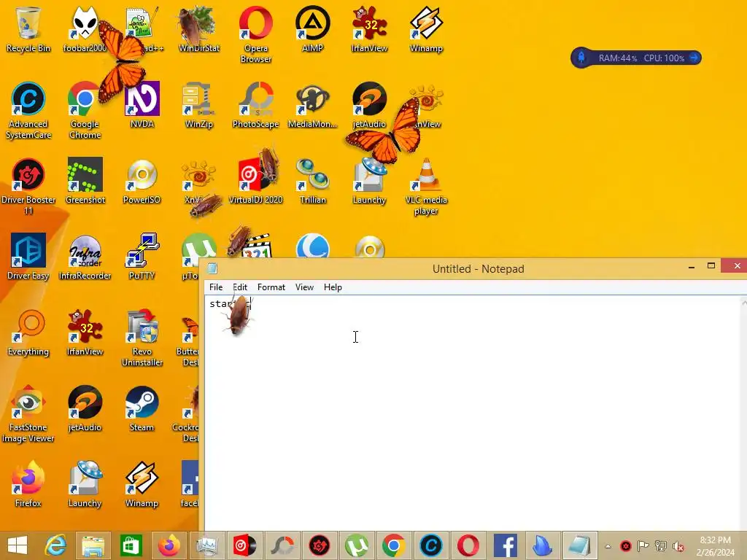Open File Explorer from the taskbar

click(93, 545)
